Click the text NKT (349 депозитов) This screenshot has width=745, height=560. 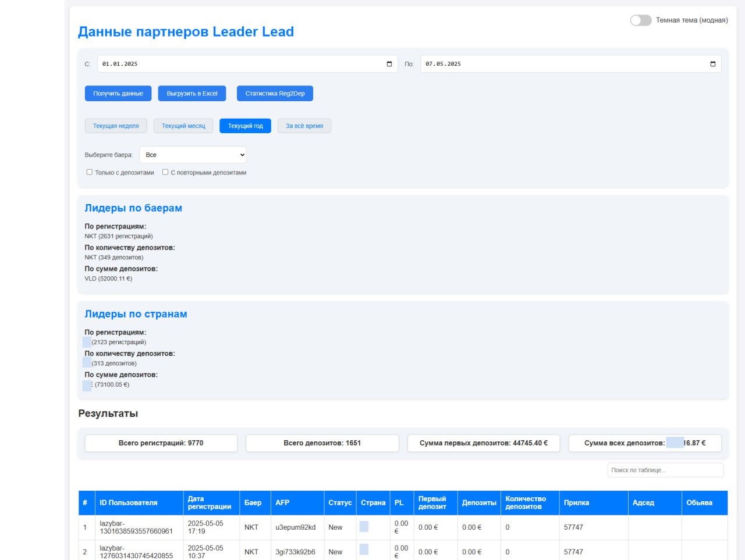tap(114, 258)
